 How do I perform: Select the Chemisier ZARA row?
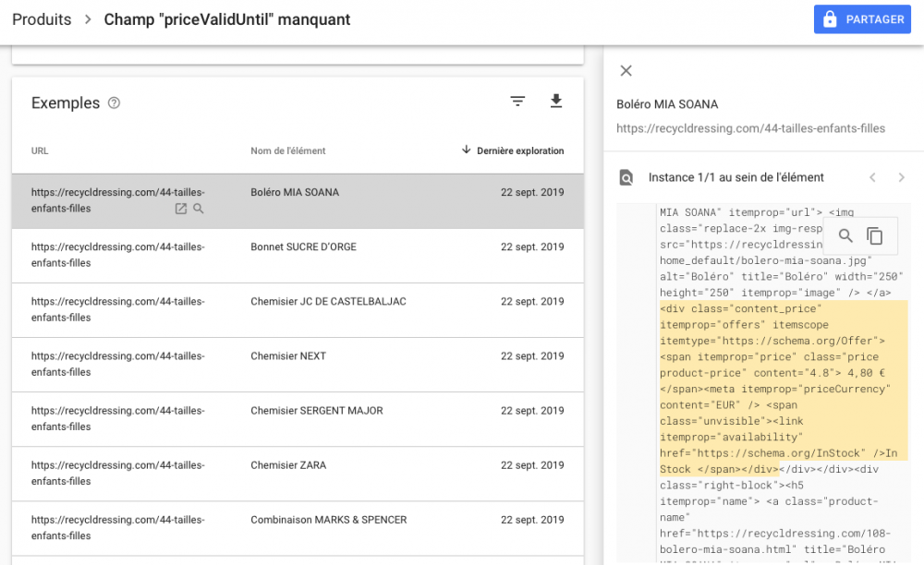point(298,474)
